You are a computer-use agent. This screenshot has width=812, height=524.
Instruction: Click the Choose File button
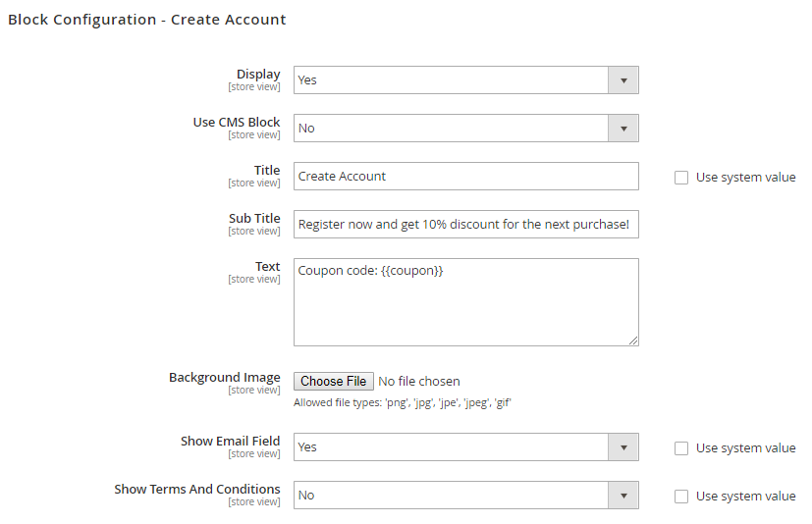click(x=333, y=382)
